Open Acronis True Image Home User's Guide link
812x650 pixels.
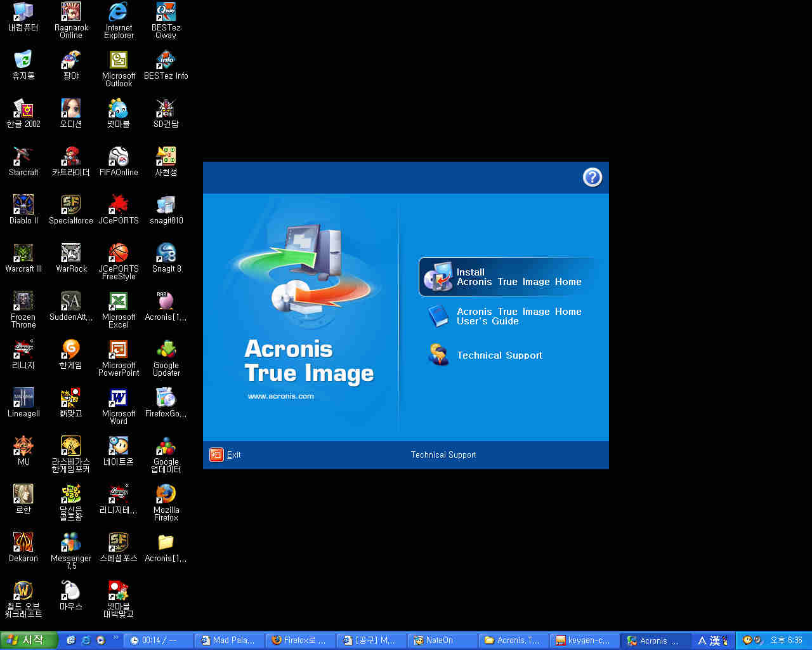pyautogui.click(x=519, y=316)
